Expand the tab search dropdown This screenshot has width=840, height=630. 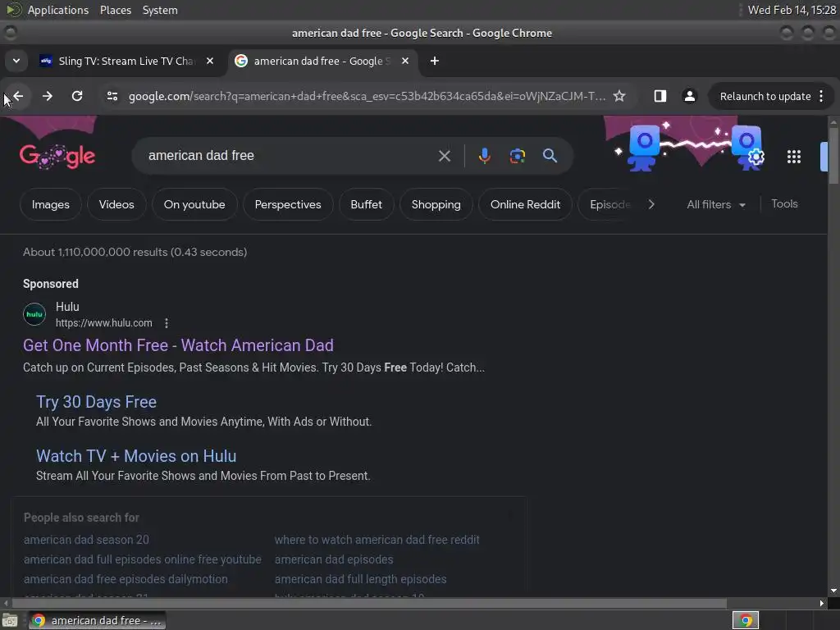click(x=16, y=61)
